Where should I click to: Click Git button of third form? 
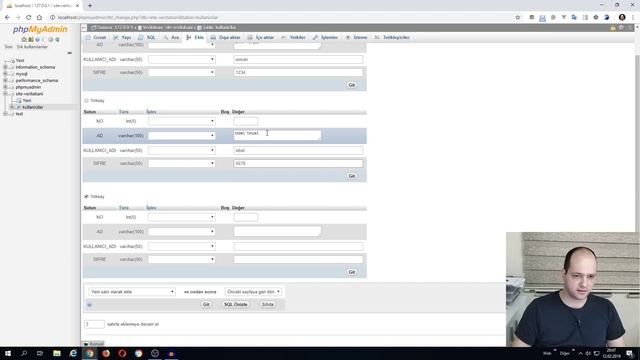point(352,272)
